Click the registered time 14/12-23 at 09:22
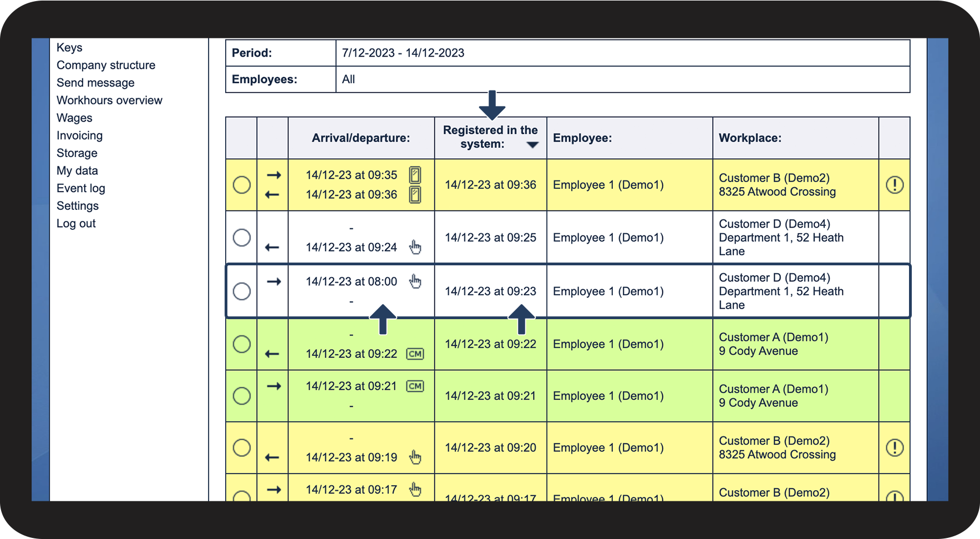Screen dimensions: 980x539 click(x=490, y=344)
